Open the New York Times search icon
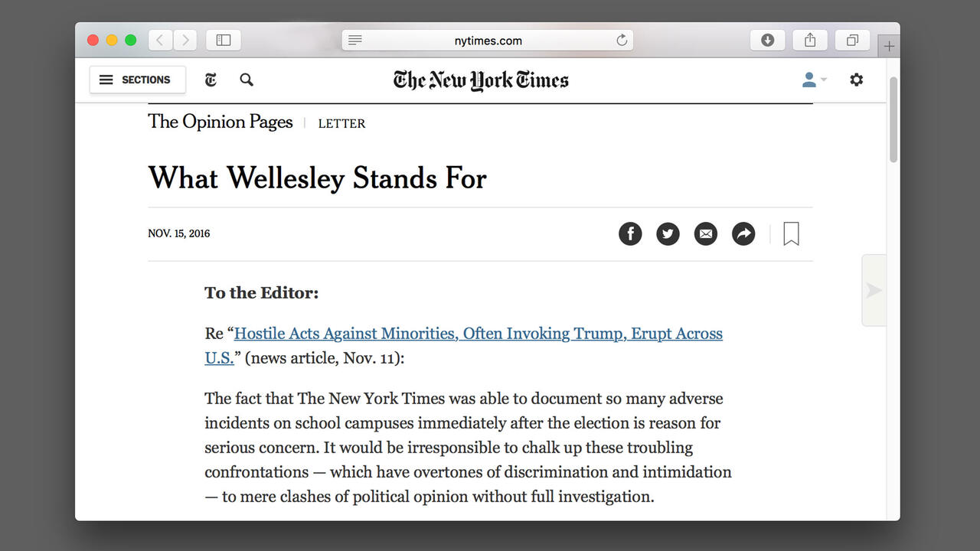Viewport: 980px width, 551px height. click(x=247, y=80)
